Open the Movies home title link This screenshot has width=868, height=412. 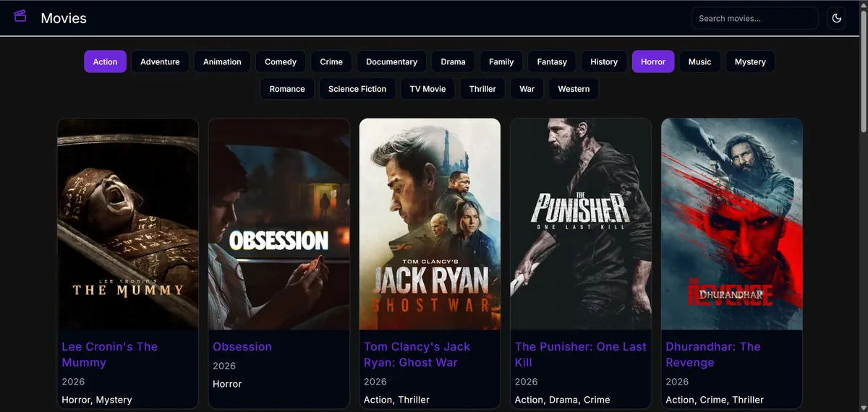click(64, 18)
